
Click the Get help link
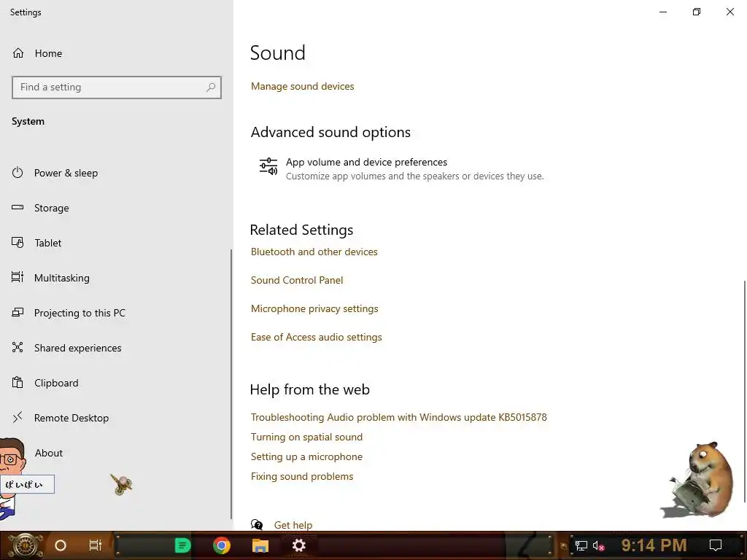click(x=293, y=525)
